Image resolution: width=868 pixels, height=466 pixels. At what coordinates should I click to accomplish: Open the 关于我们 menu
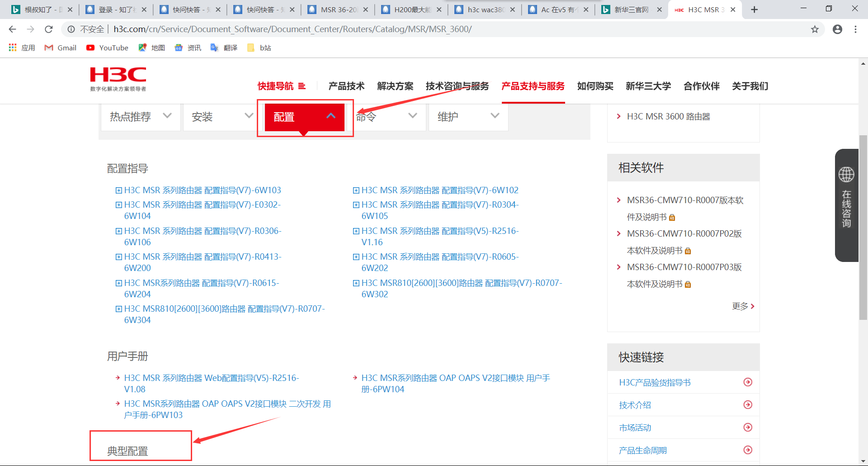click(750, 86)
